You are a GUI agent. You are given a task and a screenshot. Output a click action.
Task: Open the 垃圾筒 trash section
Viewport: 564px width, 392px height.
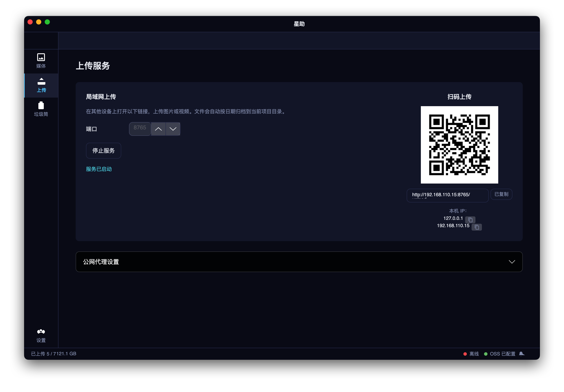point(41,109)
